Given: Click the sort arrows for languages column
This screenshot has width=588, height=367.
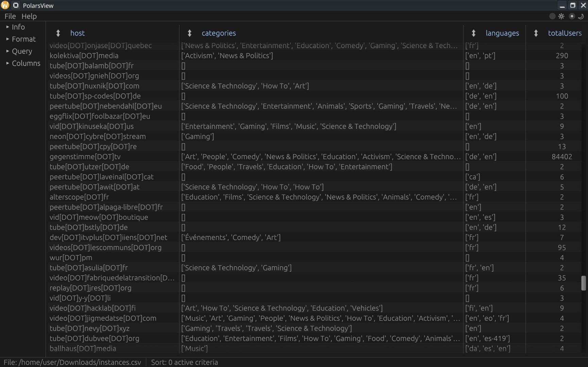Looking at the screenshot, I should pos(473,33).
